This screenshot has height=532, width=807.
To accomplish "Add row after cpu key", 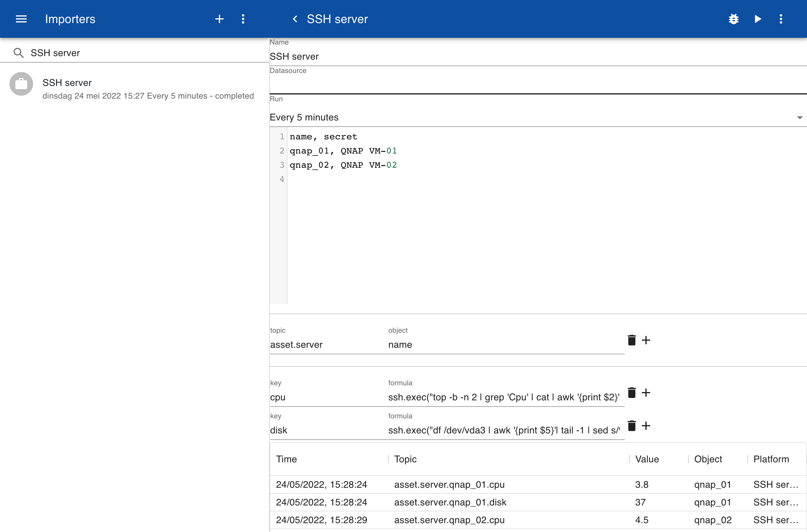I will pos(646,393).
